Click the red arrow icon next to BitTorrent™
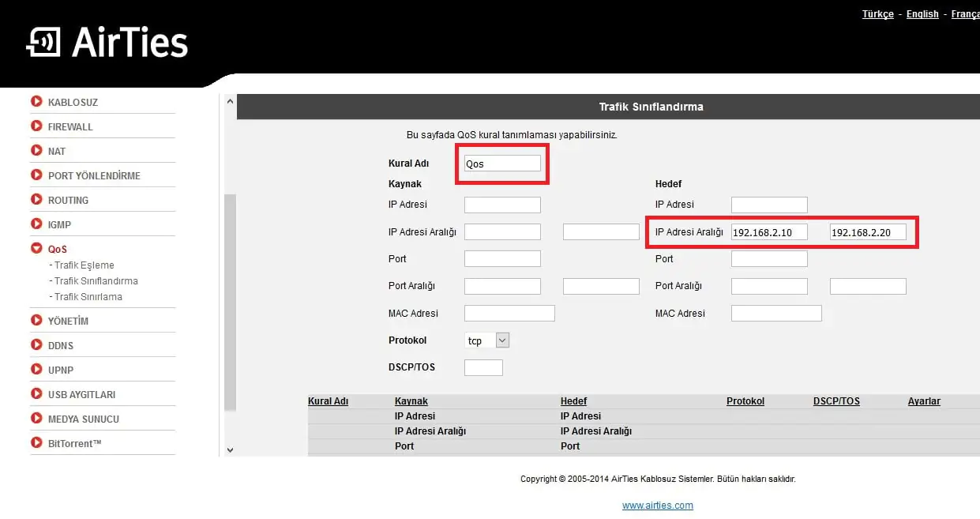 coord(36,442)
